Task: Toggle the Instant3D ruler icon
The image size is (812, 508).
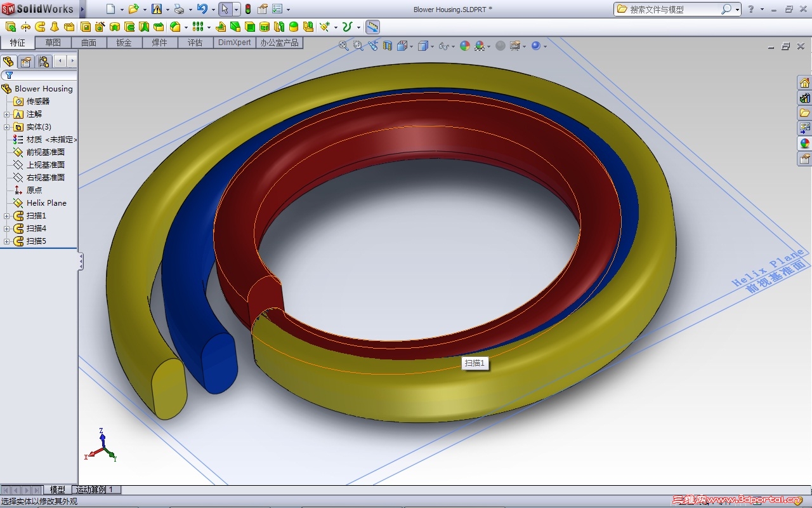Action: click(x=373, y=27)
